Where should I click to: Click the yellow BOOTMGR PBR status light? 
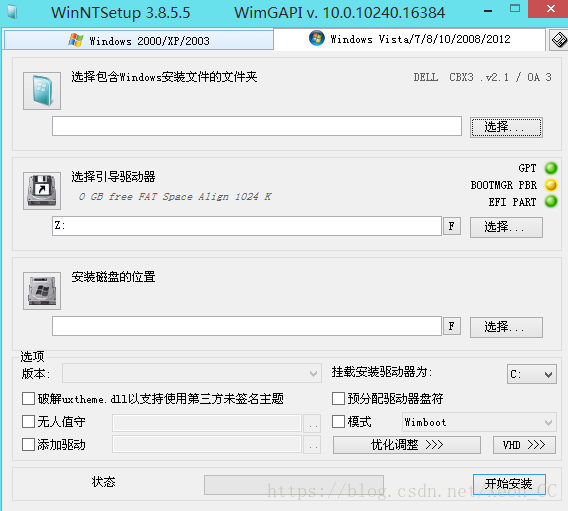[551, 185]
